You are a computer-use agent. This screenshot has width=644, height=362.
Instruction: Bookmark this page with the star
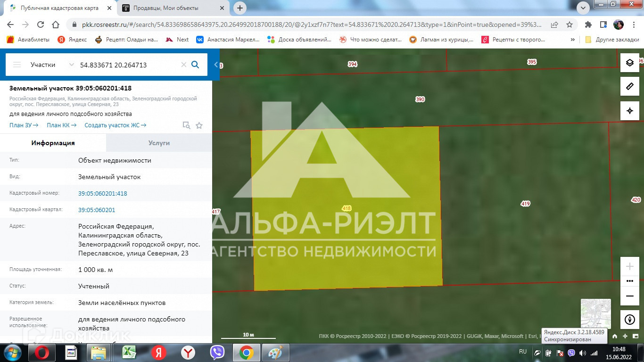click(x=570, y=25)
